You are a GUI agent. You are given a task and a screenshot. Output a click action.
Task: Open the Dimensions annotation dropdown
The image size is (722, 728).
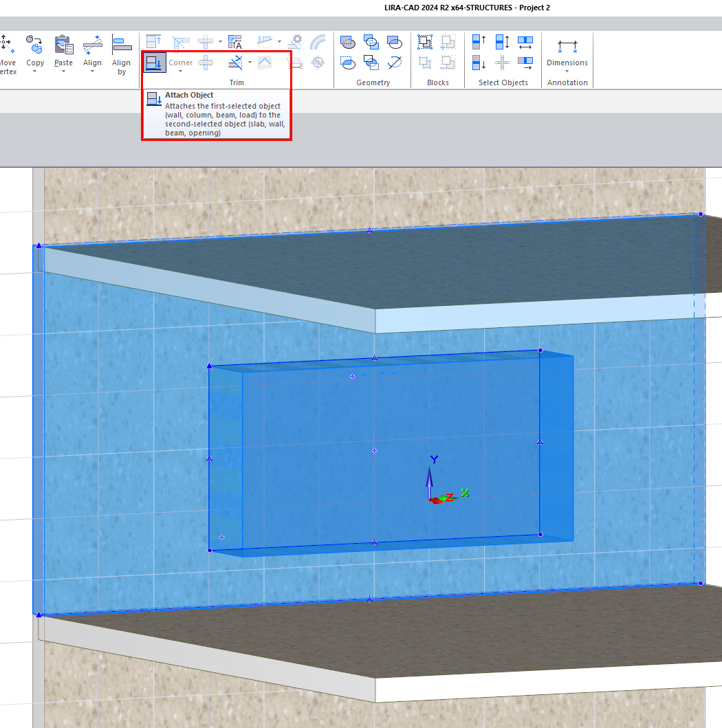pyautogui.click(x=567, y=71)
